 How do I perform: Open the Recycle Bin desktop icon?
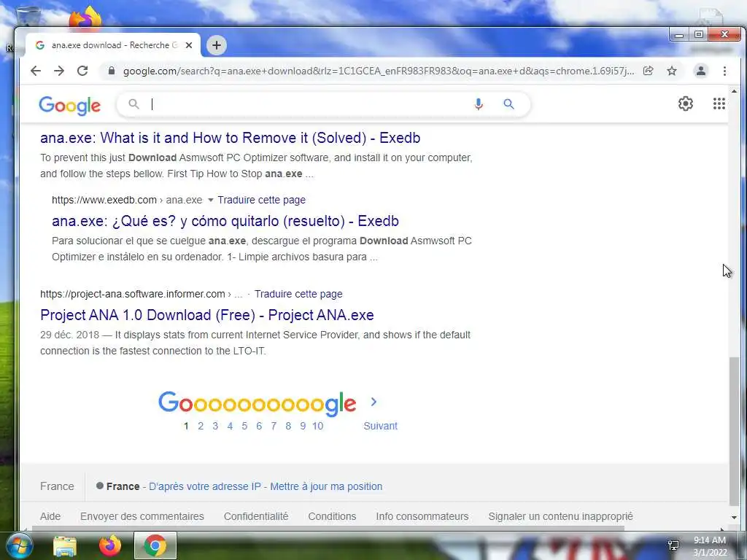[x=28, y=16]
